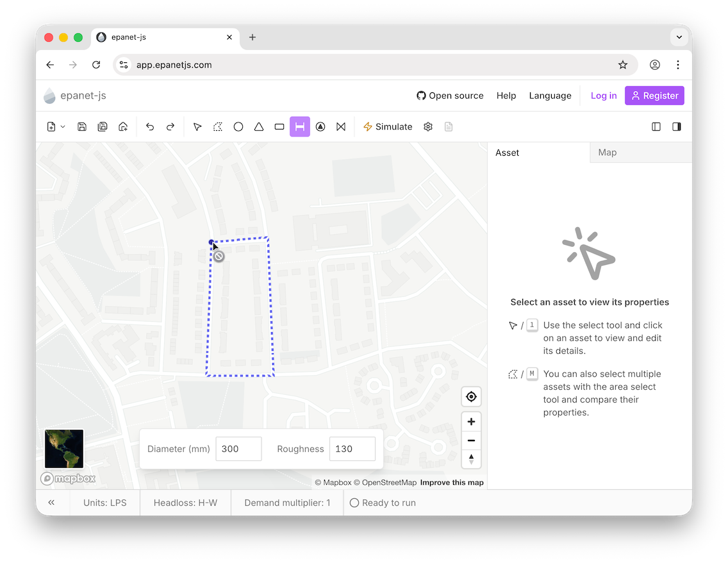Open the simulation settings gear
Viewport: 728px width, 563px height.
tap(427, 126)
